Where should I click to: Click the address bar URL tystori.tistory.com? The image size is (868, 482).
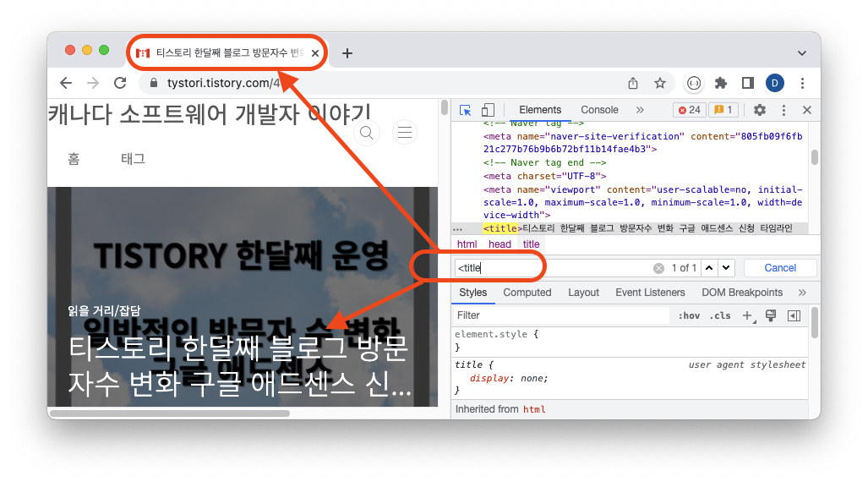[223, 83]
